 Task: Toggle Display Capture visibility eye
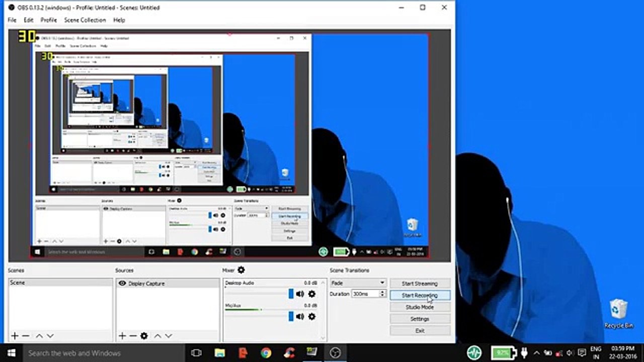coord(122,284)
